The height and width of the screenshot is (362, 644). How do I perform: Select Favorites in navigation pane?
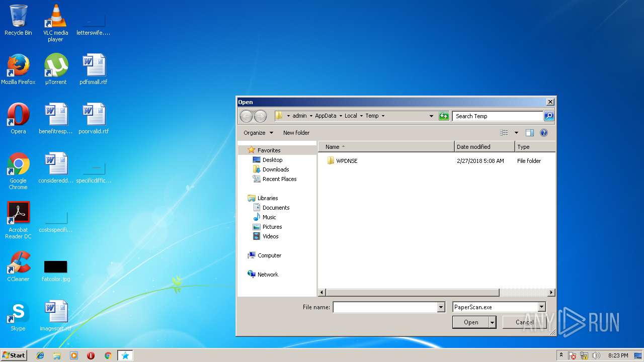pos(269,150)
